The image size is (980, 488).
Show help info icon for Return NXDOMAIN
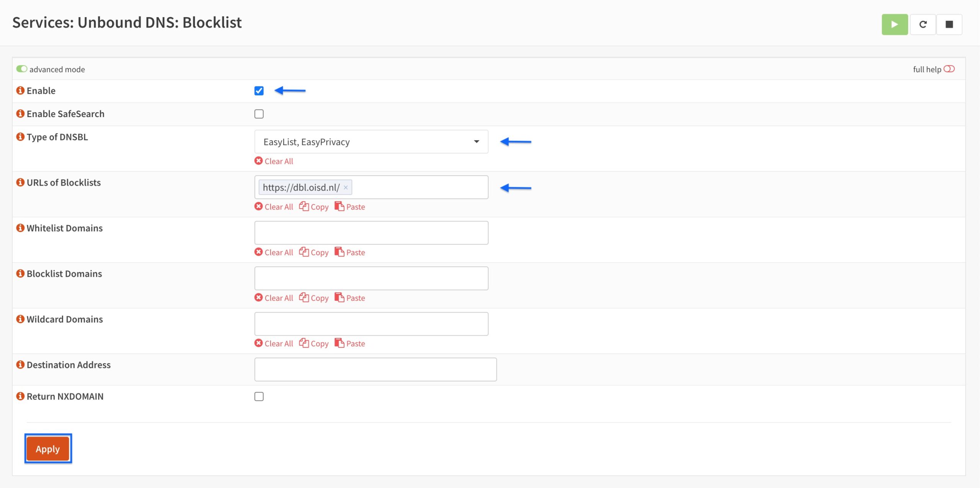point(20,396)
